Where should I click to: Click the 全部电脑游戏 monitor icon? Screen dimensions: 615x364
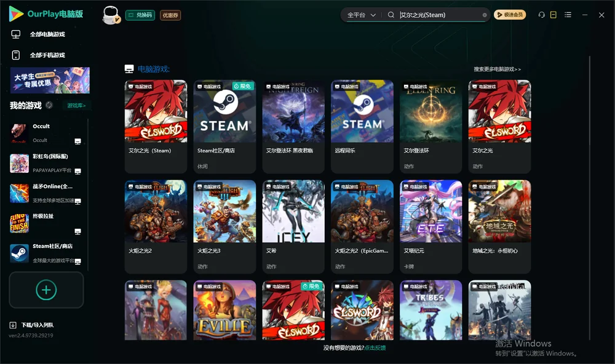(16, 34)
